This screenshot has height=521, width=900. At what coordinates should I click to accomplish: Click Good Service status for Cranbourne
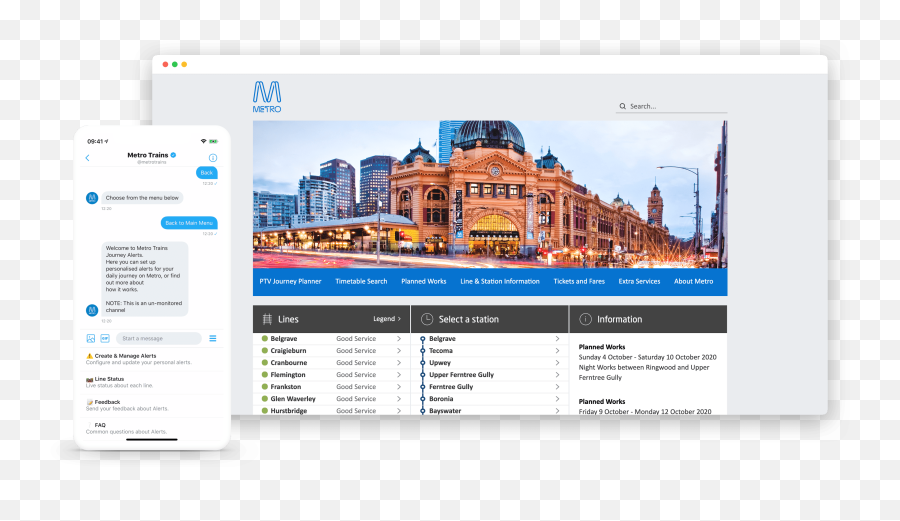coord(356,363)
